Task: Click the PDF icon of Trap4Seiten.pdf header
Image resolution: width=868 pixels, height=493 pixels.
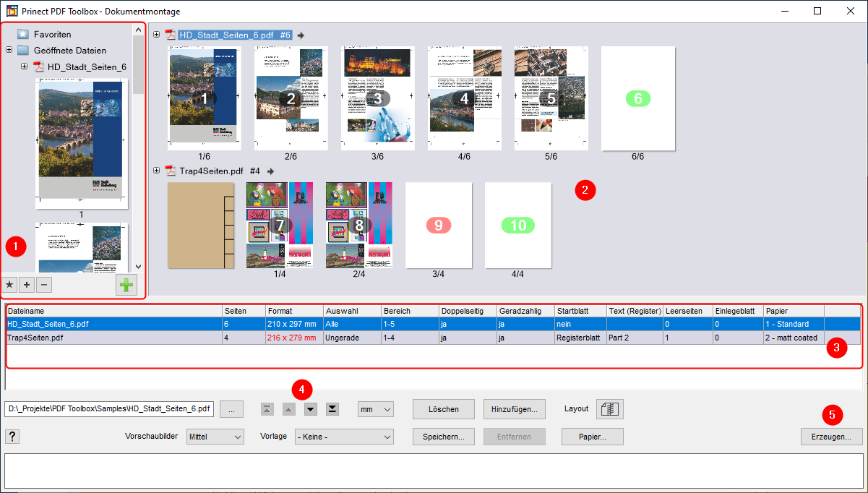Action: point(171,171)
